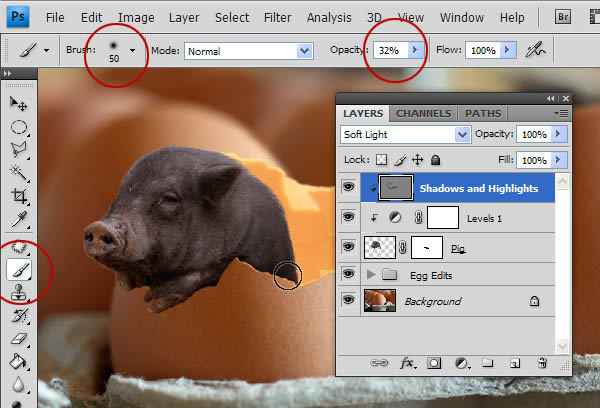Toggle lock transparent pixels

pos(382,160)
